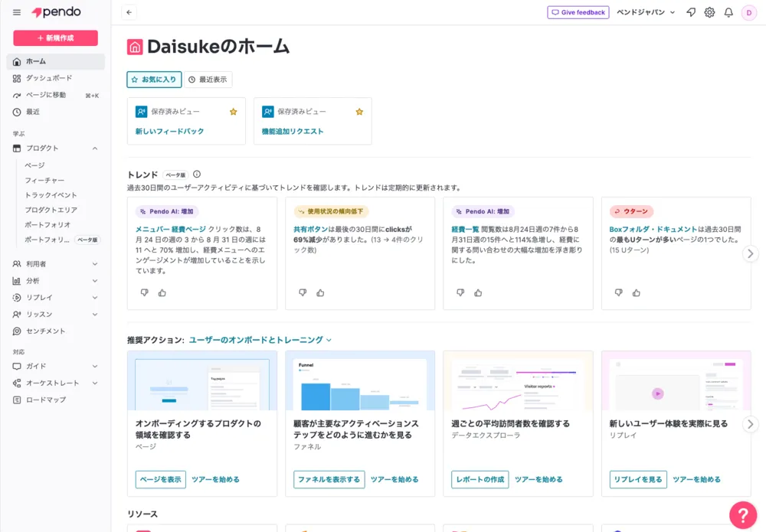
Task: Unfavorite the 新しいフィードバック saved view star
Action: pos(233,111)
